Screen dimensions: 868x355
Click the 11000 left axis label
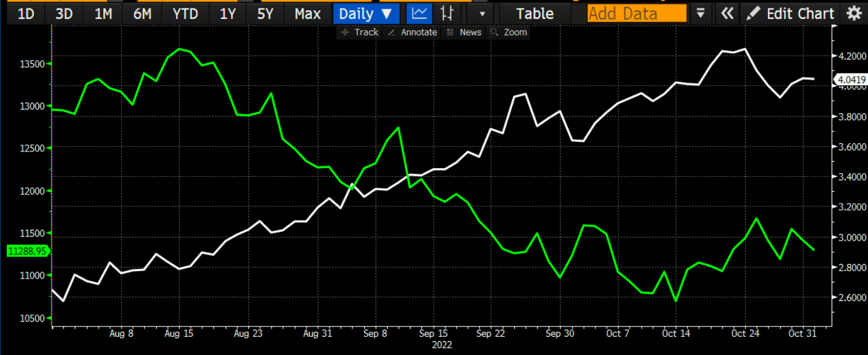point(32,276)
